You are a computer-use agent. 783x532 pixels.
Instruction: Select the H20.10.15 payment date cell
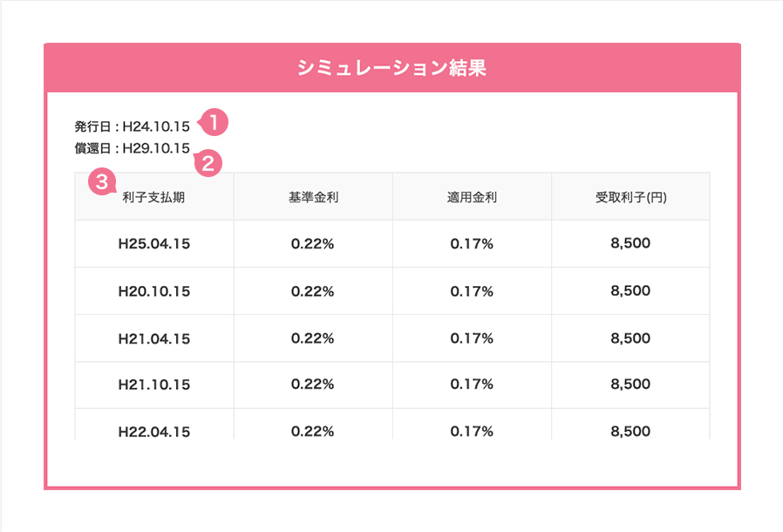pyautogui.click(x=153, y=291)
